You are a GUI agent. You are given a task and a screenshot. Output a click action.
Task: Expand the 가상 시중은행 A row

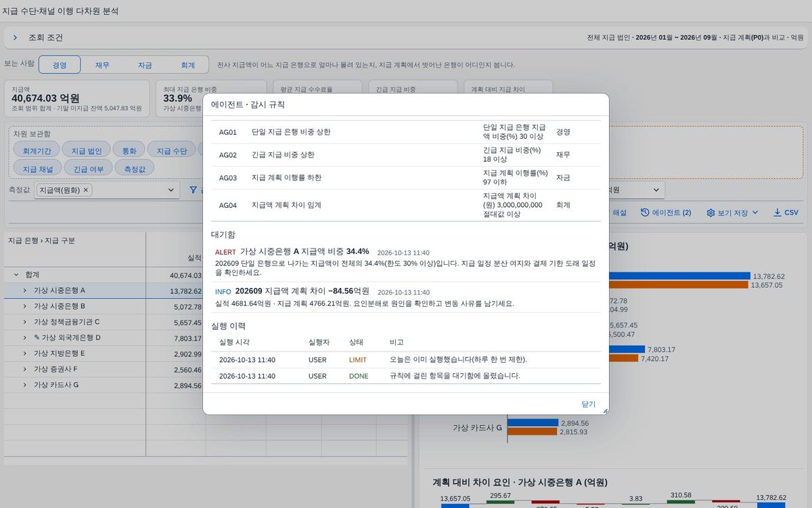(25, 291)
